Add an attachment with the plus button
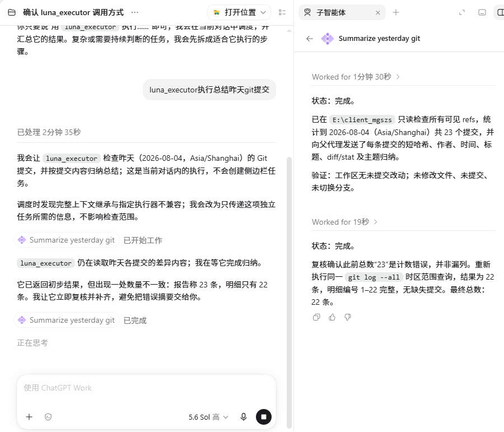Image resolution: width=504 pixels, height=432 pixels. click(29, 417)
